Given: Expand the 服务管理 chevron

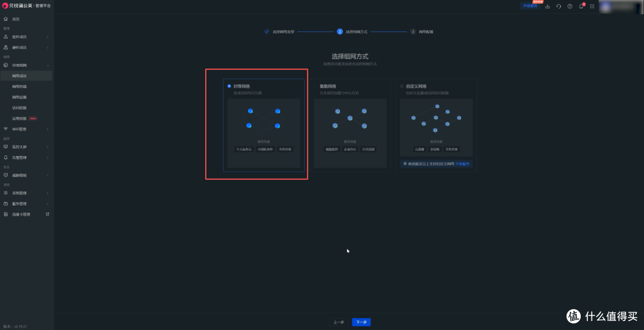Looking at the screenshot, I should [48, 204].
